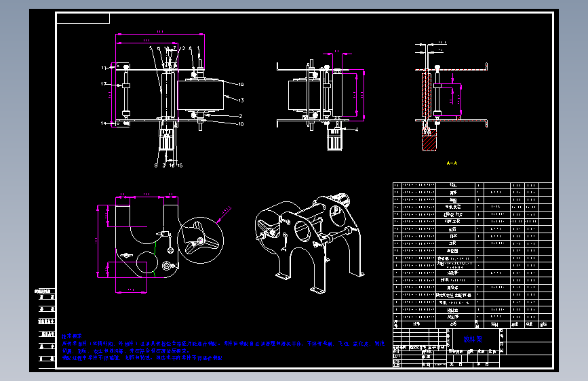Click the blue title text 放料架
The image size is (588, 381).
click(x=473, y=340)
